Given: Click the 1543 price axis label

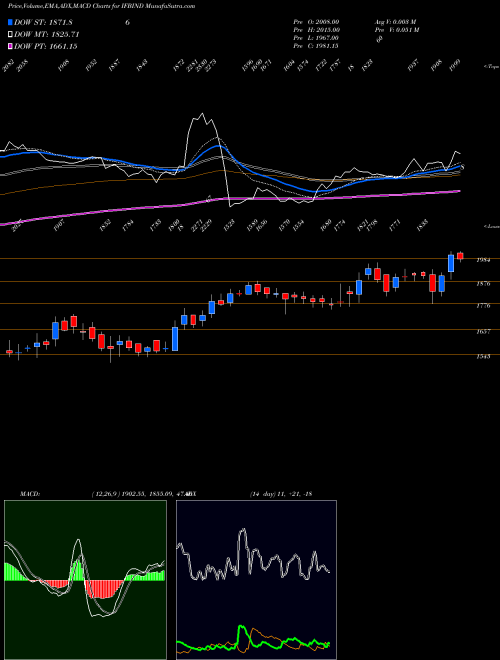Looking at the screenshot, I should click(x=483, y=357).
